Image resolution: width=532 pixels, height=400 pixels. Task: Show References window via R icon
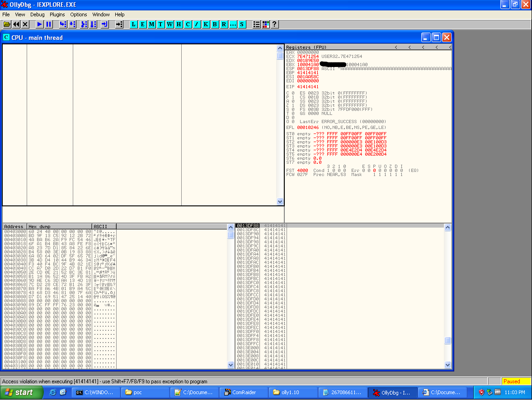[x=224, y=24]
